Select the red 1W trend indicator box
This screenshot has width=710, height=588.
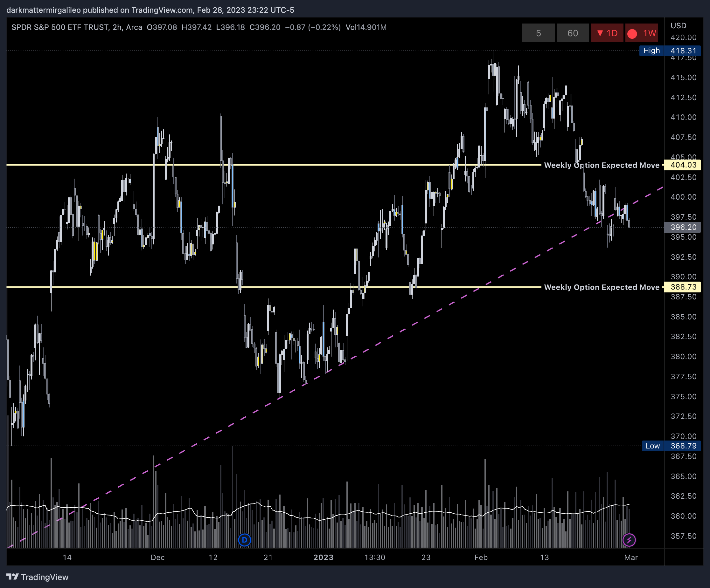click(641, 33)
